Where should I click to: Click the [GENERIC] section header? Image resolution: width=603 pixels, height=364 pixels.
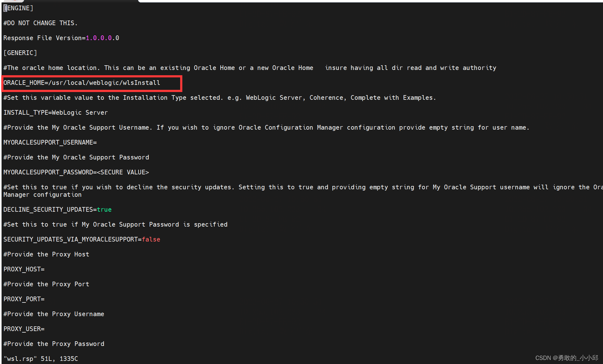pyautogui.click(x=20, y=53)
